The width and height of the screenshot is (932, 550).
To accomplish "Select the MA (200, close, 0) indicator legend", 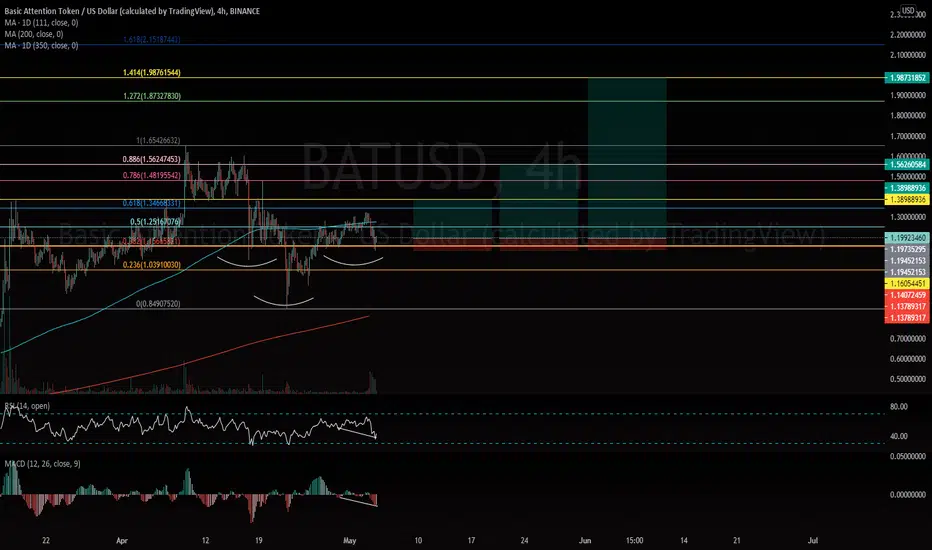I will [33, 34].
